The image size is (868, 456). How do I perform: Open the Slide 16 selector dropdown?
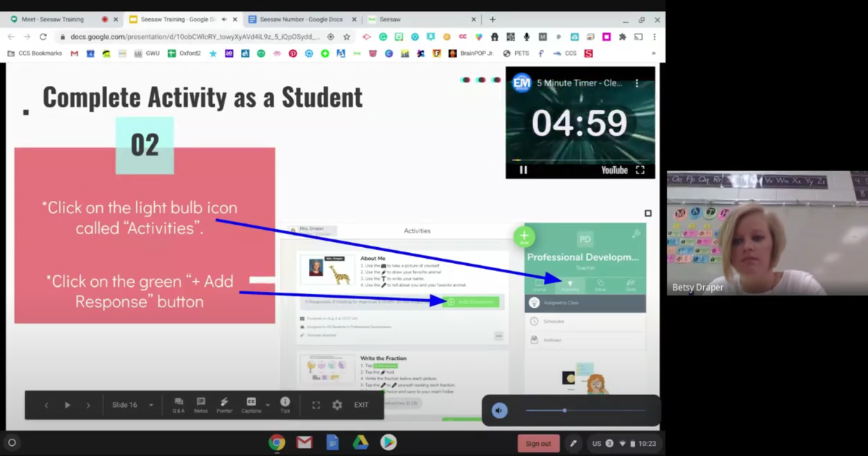click(x=133, y=405)
